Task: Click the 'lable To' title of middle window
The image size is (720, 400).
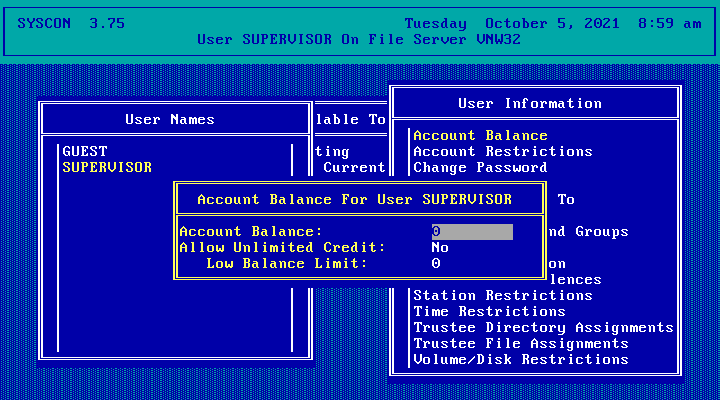Action: [x=350, y=119]
